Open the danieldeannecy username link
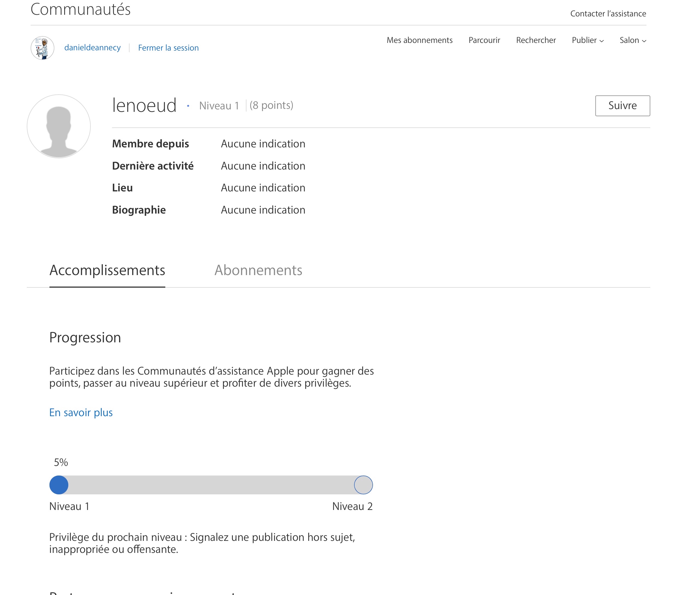The image size is (700, 595). tap(92, 48)
